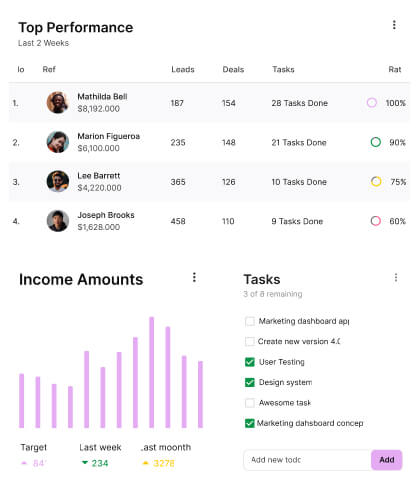The height and width of the screenshot is (477, 419).
Task: Open Tasks panel three-dot menu
Action: (396, 277)
